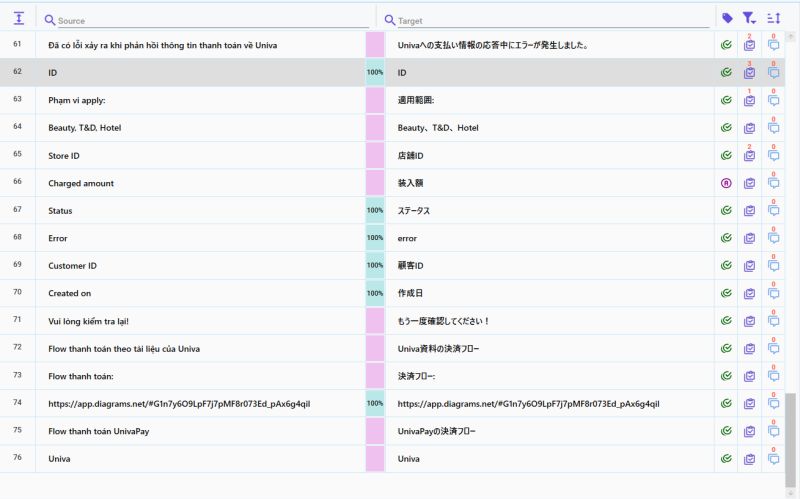This screenshot has height=499, width=800.
Task: Click segment number 66
Action: [17, 181]
